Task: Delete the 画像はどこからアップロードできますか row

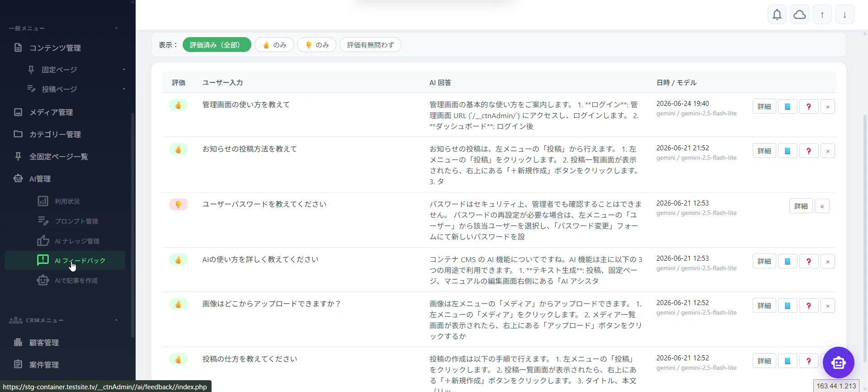Action: (828, 306)
